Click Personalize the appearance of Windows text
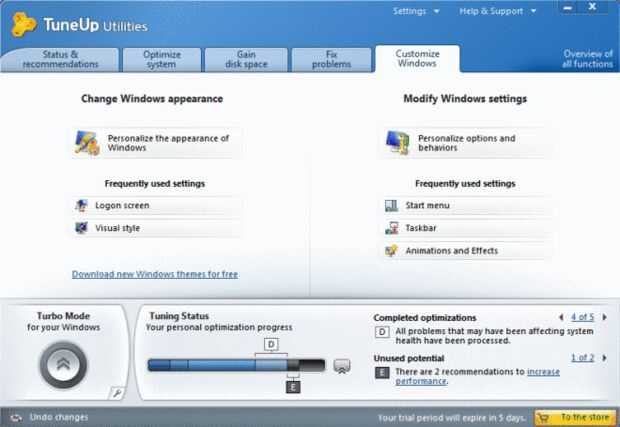Screen dimensions: 620x427 click(x=168, y=143)
